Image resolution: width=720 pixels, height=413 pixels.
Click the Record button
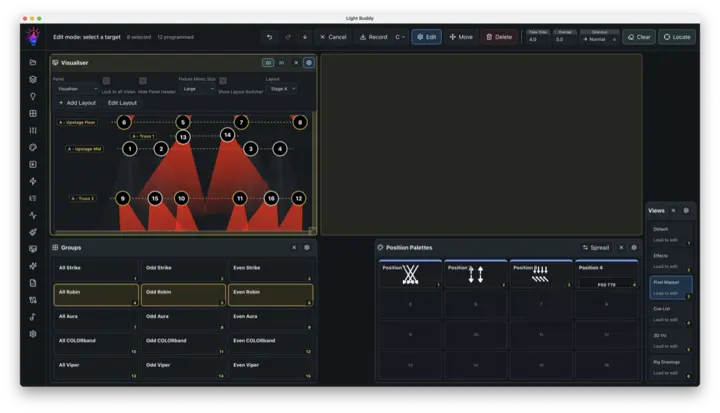[x=373, y=37]
